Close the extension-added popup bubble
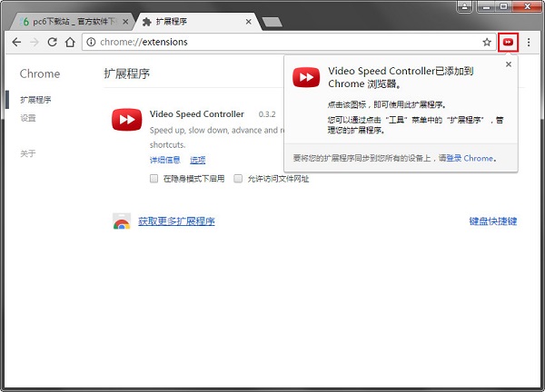Viewport: 545px width, 392px height. point(509,64)
